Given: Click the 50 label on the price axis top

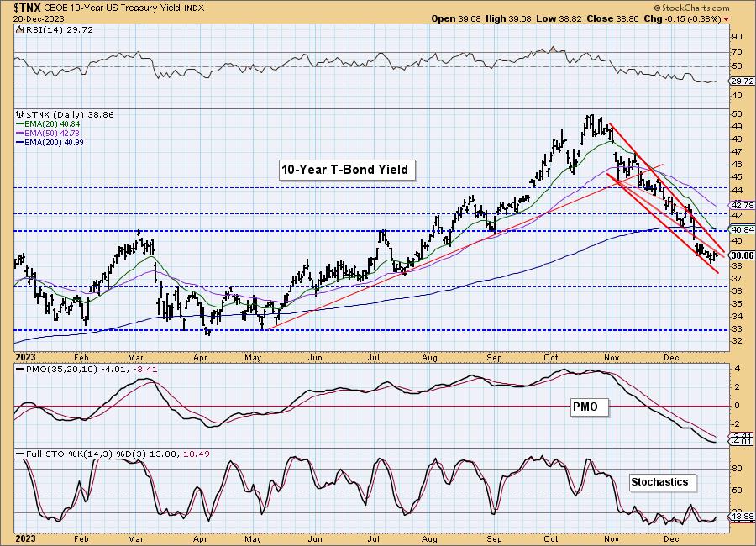Looking at the screenshot, I should click(737, 114).
